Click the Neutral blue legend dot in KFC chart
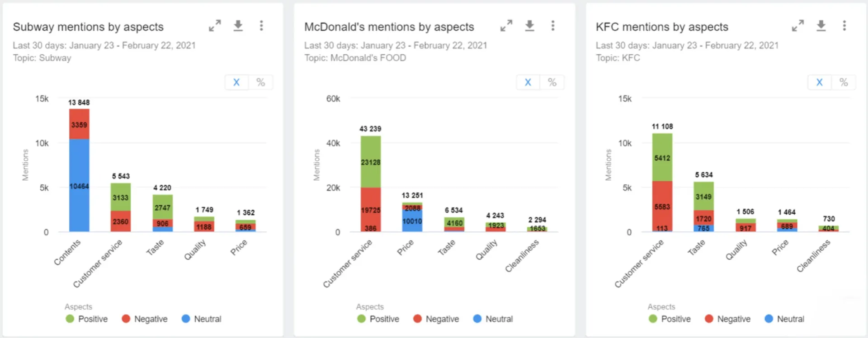Viewport: 868px width, 338px height. (769, 319)
